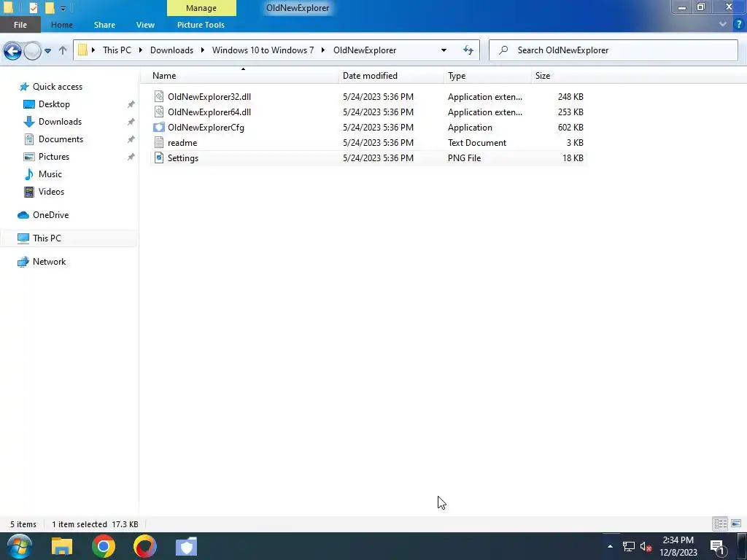
Task: Open Customize Quick Access Toolbar dropdown
Action: pyautogui.click(x=63, y=8)
